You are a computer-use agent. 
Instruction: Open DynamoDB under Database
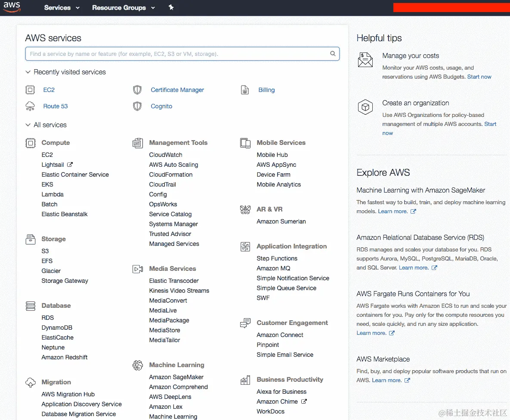coord(57,328)
